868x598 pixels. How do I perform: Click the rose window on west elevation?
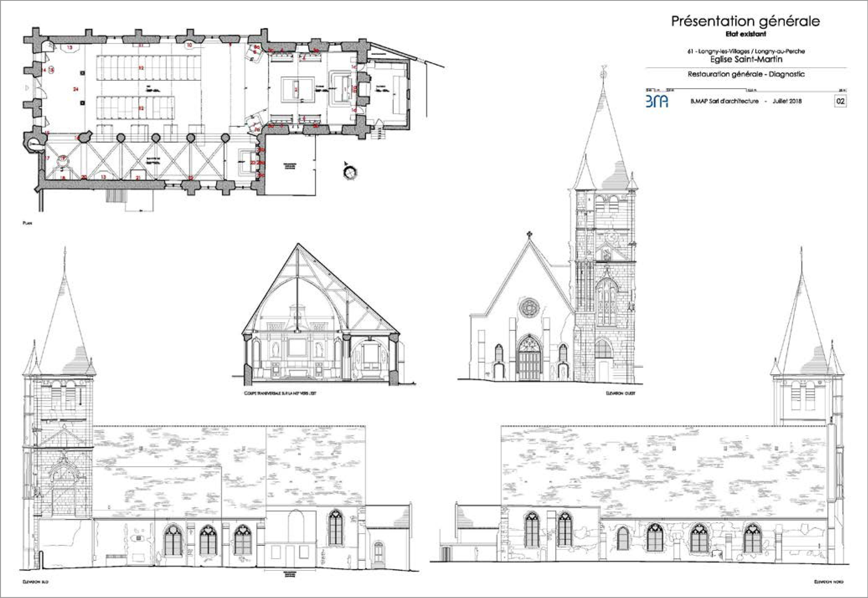click(x=529, y=308)
